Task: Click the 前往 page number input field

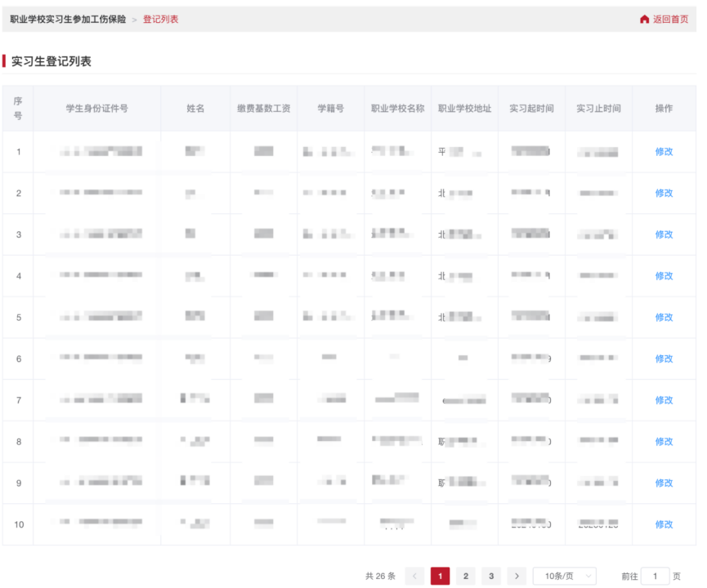Action: coord(655,577)
